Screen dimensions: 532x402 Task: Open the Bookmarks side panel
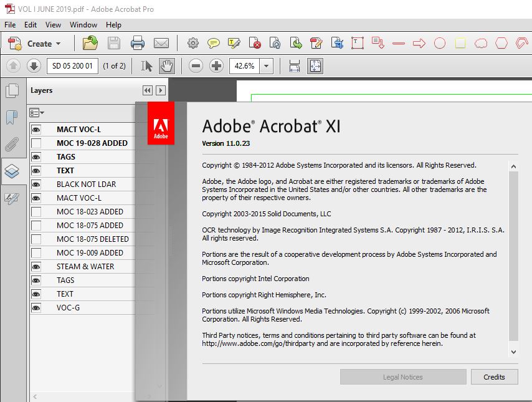[x=12, y=117]
